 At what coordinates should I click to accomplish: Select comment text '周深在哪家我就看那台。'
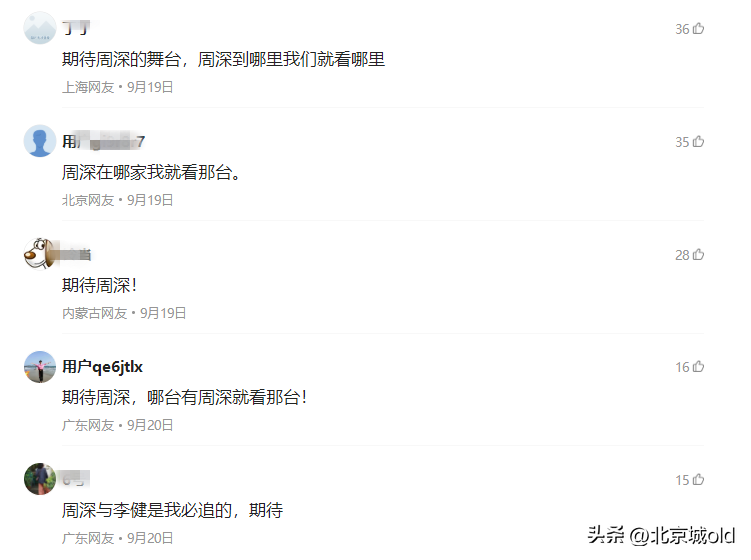point(151,172)
